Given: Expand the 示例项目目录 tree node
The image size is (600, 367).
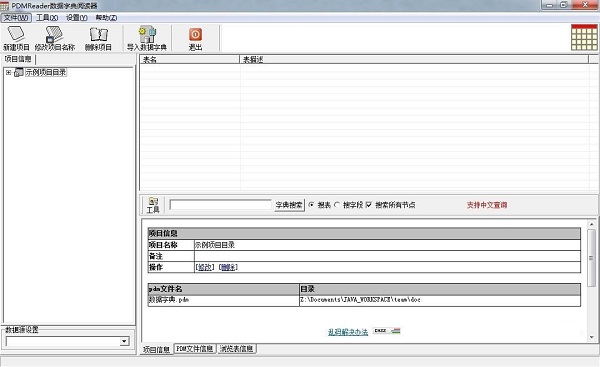Looking at the screenshot, I should click(x=8, y=72).
